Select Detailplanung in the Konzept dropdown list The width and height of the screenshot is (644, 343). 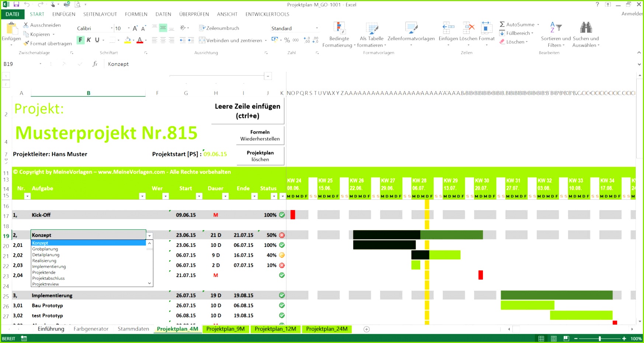pos(46,255)
